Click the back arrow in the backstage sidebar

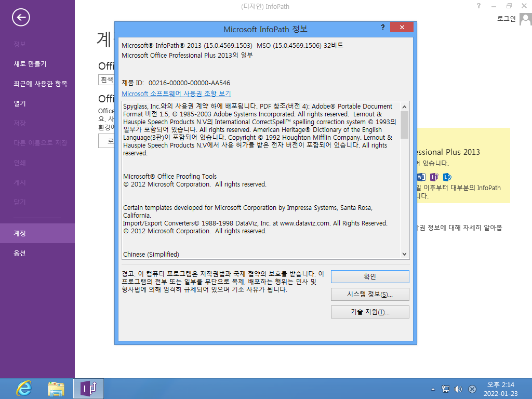point(21,17)
